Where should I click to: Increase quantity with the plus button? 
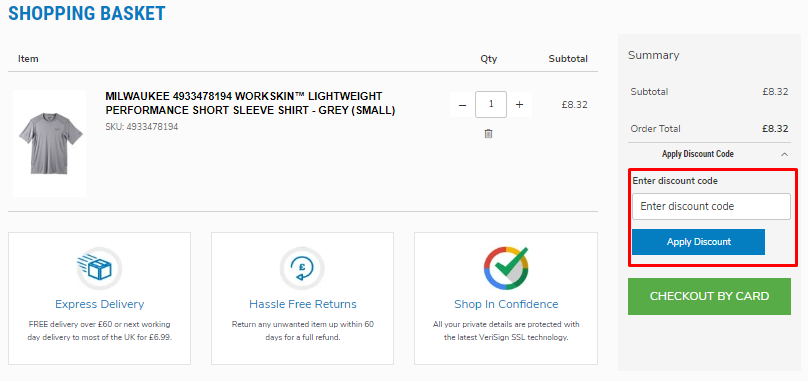pos(519,105)
